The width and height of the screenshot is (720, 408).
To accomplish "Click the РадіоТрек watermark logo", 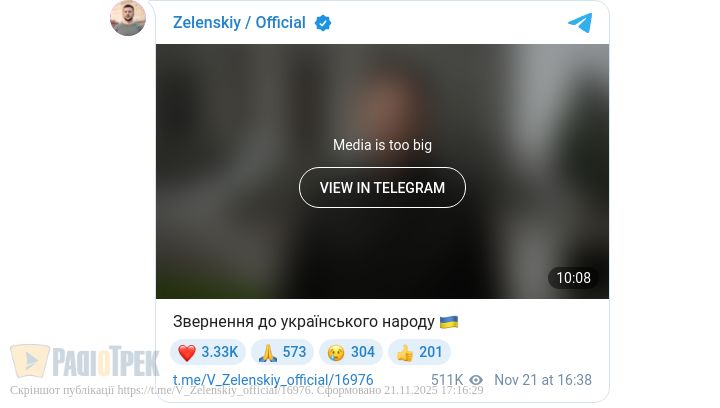I will coord(85,362).
